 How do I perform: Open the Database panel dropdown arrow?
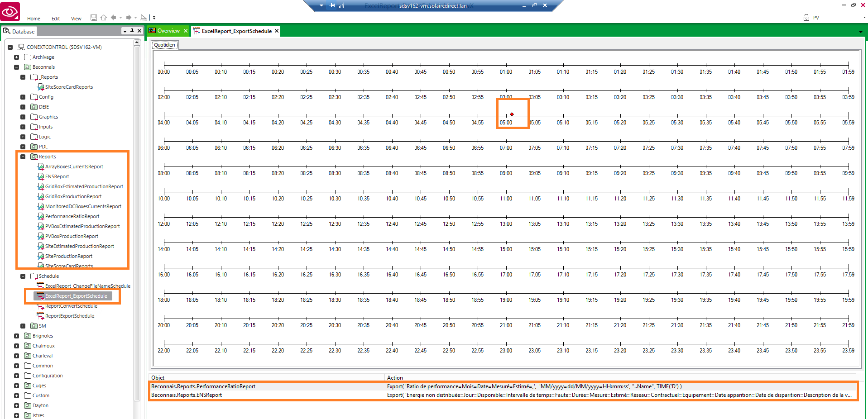(x=125, y=31)
